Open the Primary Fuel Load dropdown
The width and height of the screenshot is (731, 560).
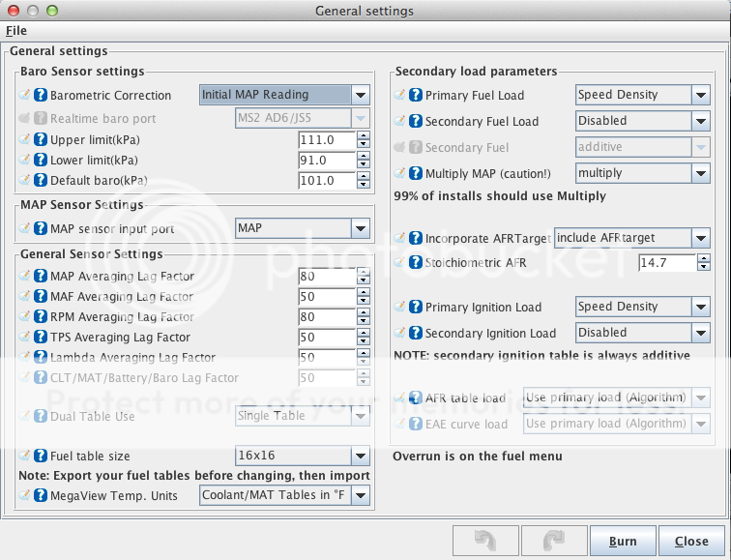point(702,95)
